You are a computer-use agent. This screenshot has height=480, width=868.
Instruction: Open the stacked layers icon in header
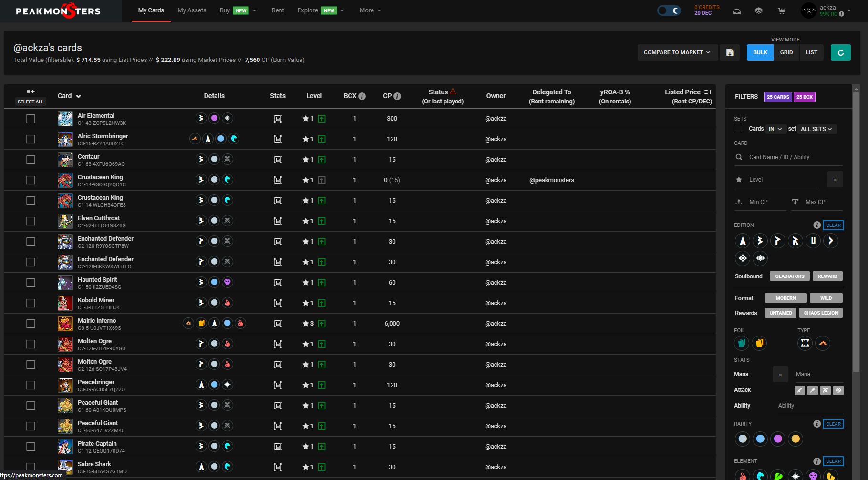[x=759, y=10]
